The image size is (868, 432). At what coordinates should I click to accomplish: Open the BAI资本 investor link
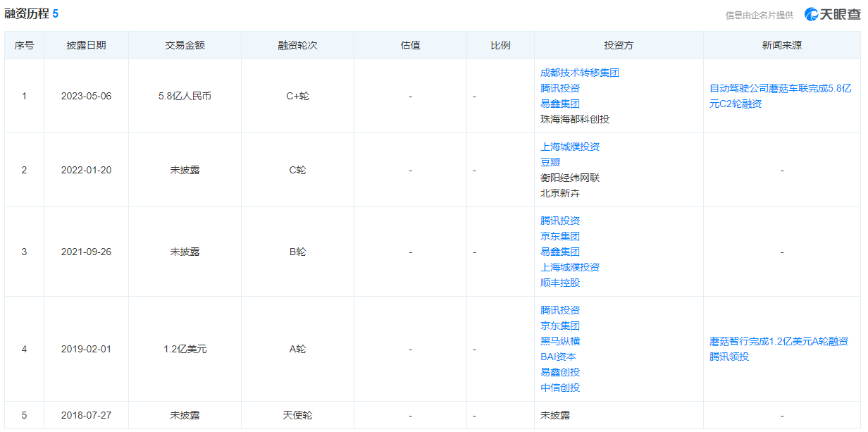pyautogui.click(x=558, y=357)
